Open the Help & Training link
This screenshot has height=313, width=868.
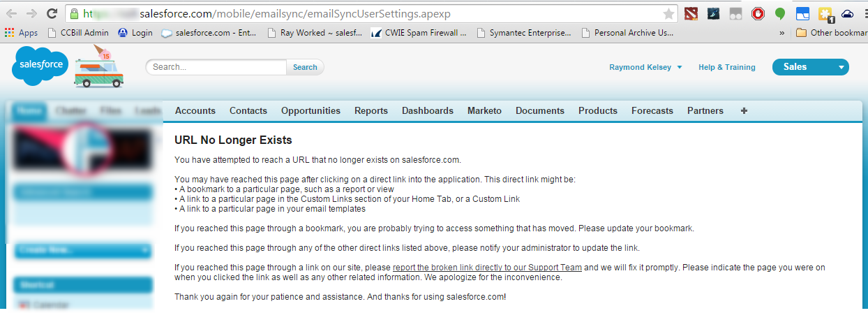pyautogui.click(x=726, y=67)
